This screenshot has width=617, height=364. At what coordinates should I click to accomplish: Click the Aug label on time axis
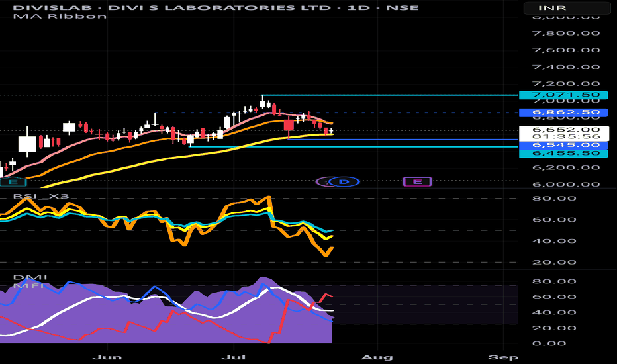(377, 357)
